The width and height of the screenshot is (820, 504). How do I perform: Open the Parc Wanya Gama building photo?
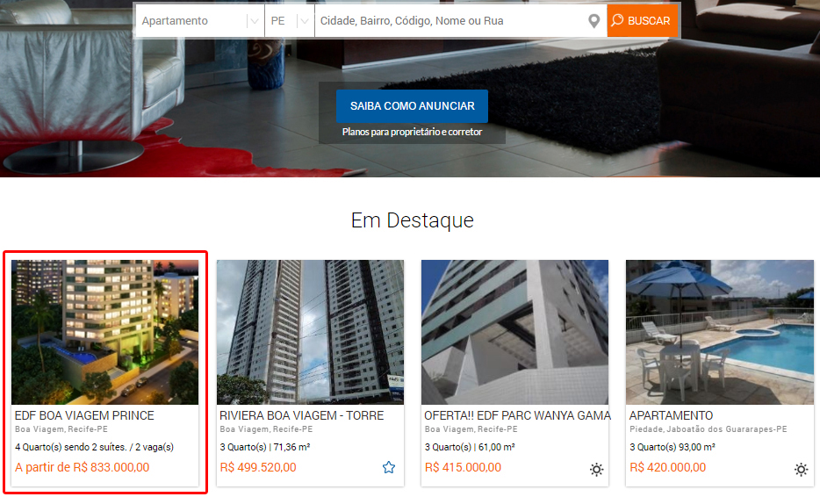coord(514,332)
